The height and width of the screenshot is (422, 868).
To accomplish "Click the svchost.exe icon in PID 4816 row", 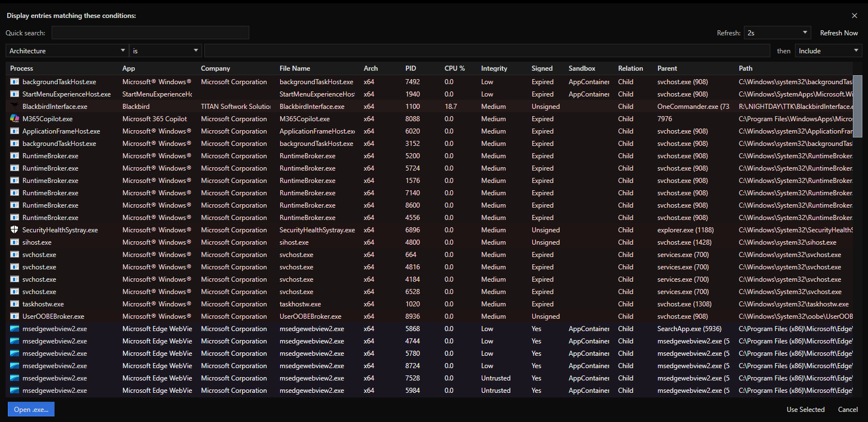I will coord(15,267).
